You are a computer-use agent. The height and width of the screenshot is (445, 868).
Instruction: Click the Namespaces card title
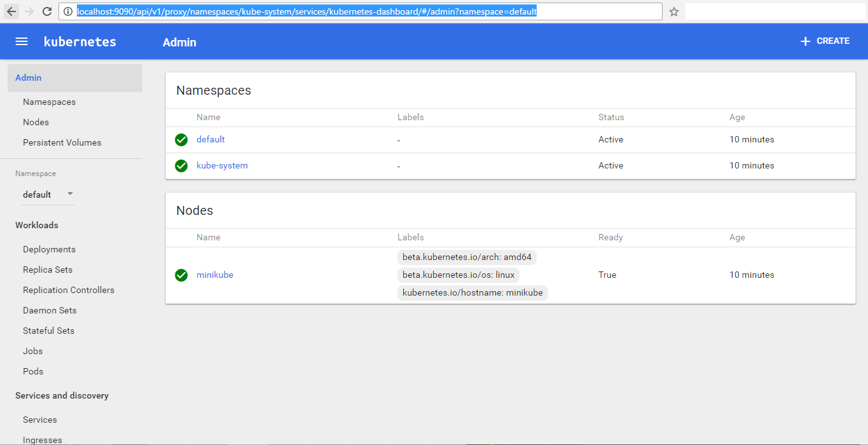214,90
